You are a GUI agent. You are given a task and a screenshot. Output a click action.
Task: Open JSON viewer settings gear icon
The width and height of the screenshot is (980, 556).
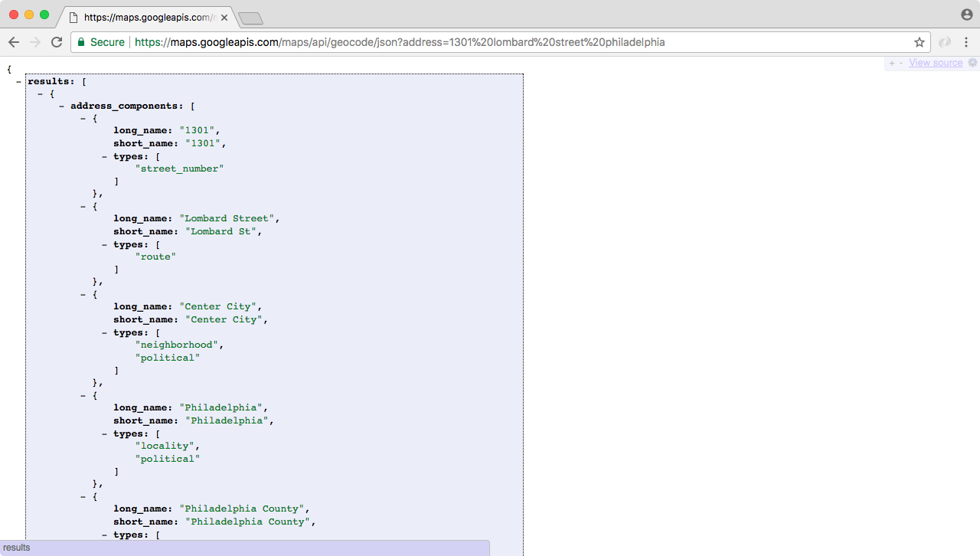pyautogui.click(x=973, y=63)
